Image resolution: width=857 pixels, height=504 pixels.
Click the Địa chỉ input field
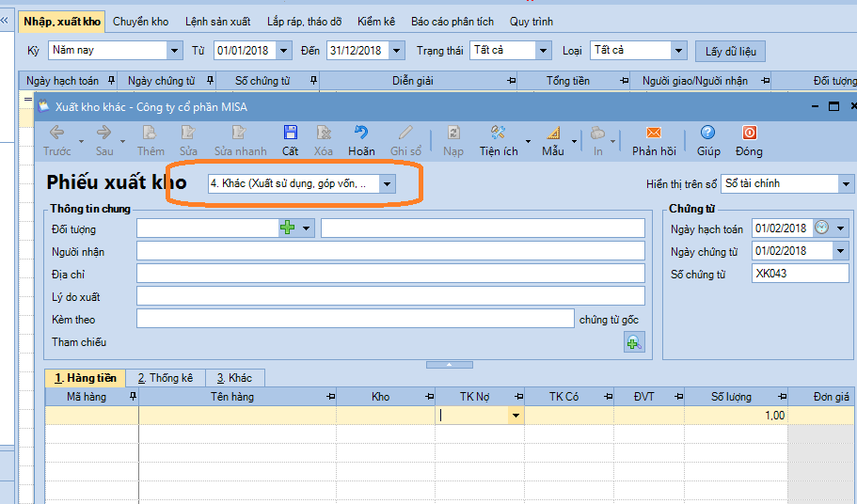[390, 274]
